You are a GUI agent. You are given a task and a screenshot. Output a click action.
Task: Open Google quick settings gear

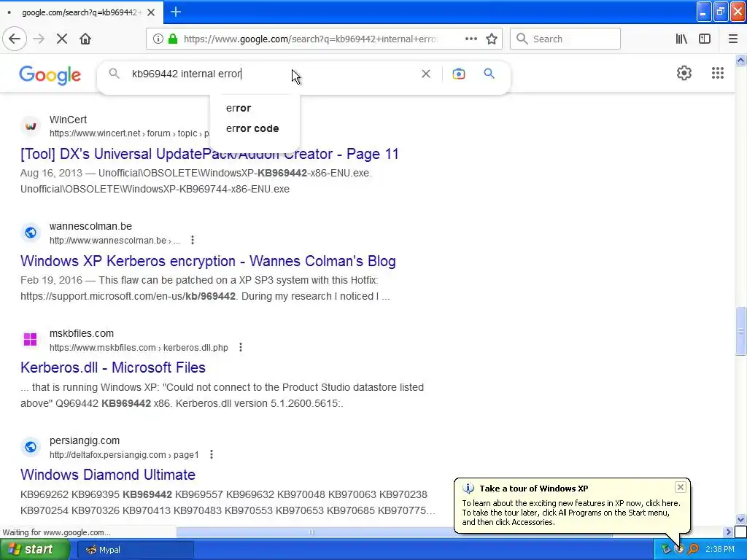pyautogui.click(x=684, y=73)
